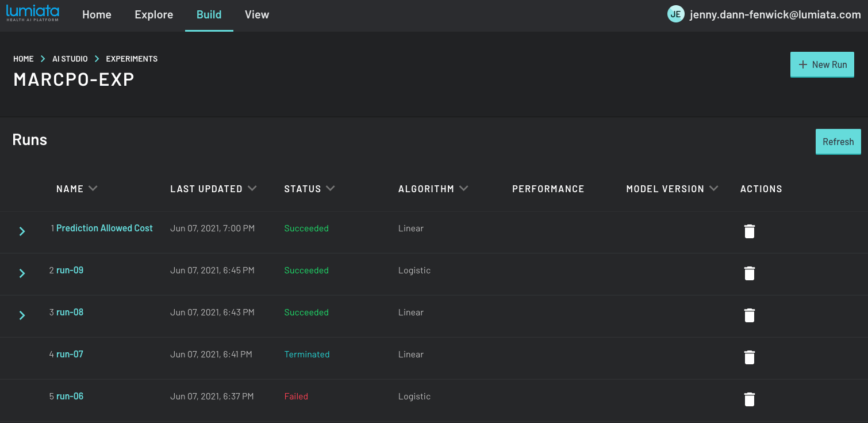Expand the run-09 row
This screenshot has width=868, height=423.
22,273
